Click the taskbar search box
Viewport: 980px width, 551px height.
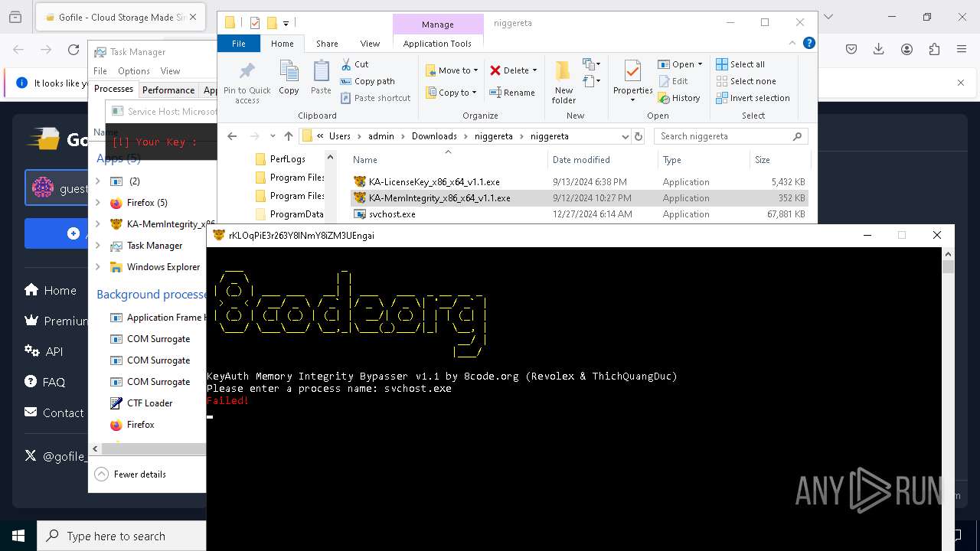(122, 536)
